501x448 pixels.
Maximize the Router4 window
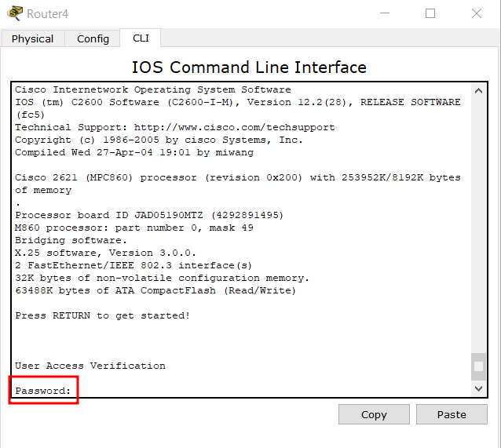430,13
